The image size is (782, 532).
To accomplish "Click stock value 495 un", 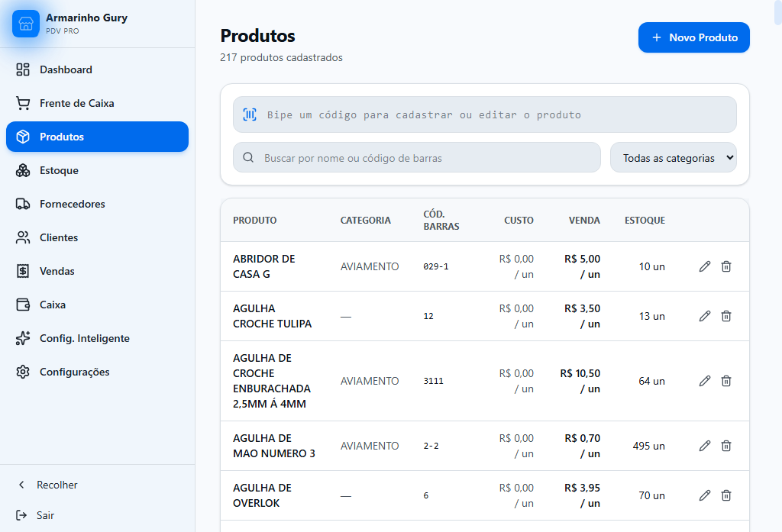I will (x=649, y=446).
